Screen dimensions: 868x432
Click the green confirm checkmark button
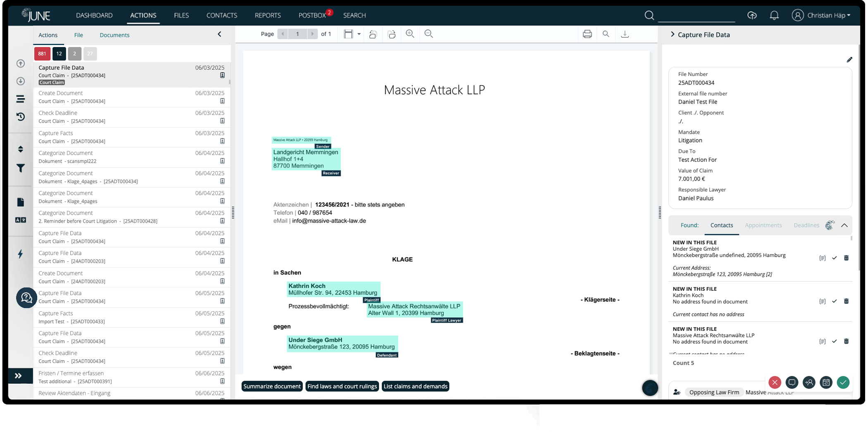pos(843,382)
